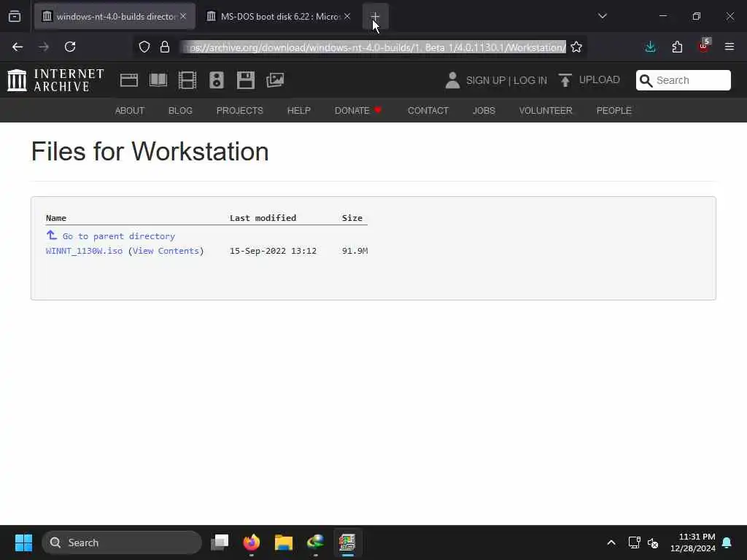Show hidden system tray icons
The height and width of the screenshot is (560, 747).
(611, 542)
